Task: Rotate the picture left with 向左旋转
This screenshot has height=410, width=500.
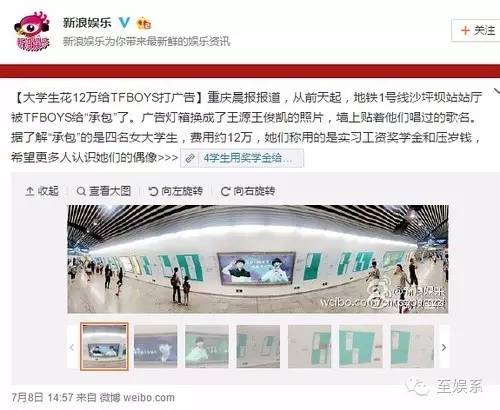Action: 176,191
